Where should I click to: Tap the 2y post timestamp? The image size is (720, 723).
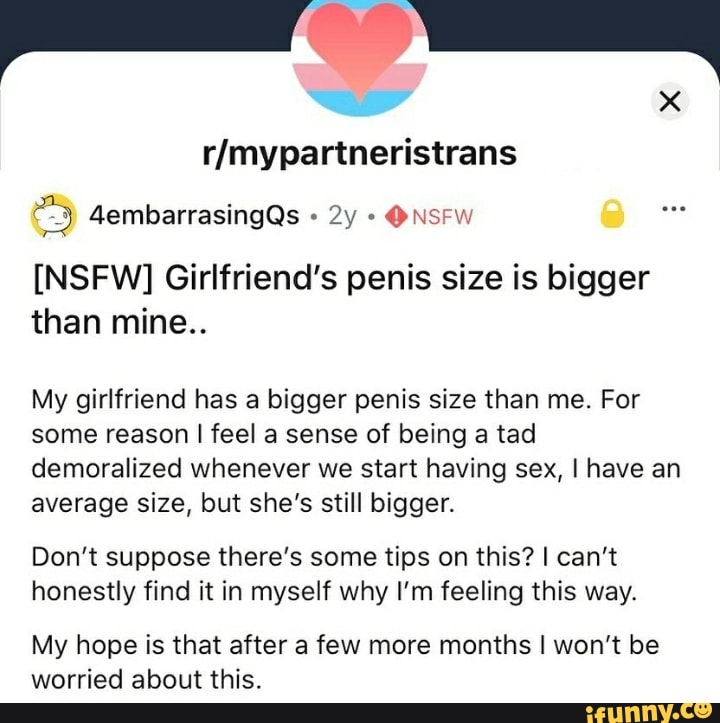click(x=342, y=215)
